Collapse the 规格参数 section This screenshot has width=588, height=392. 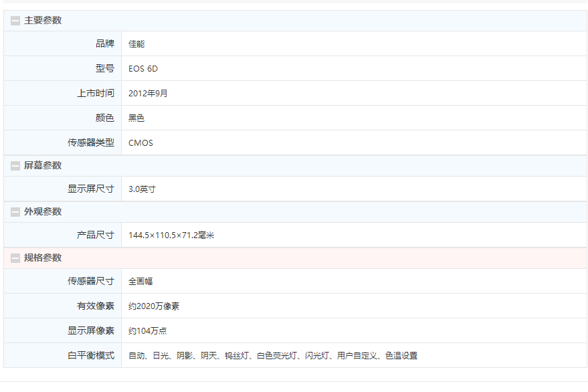(15, 258)
